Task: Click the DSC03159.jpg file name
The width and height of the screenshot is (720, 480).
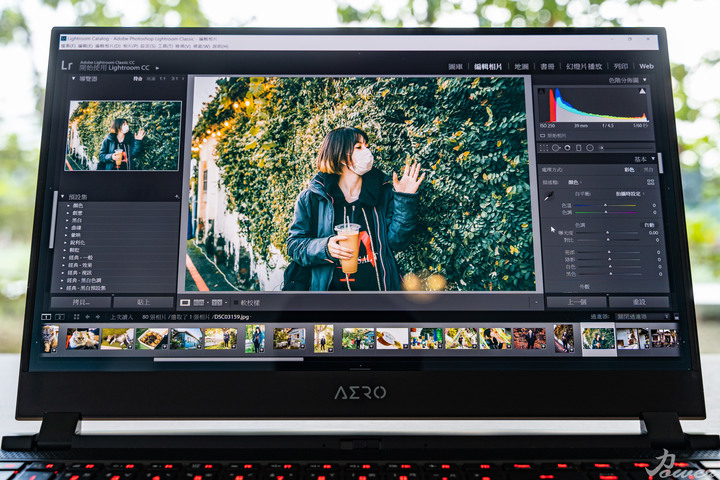Action: click(231, 317)
